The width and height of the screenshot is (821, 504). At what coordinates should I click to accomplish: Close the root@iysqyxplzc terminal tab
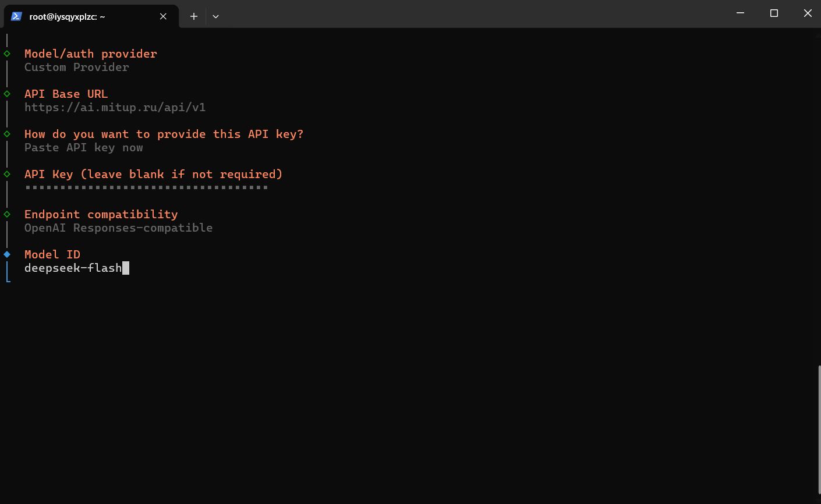(163, 16)
